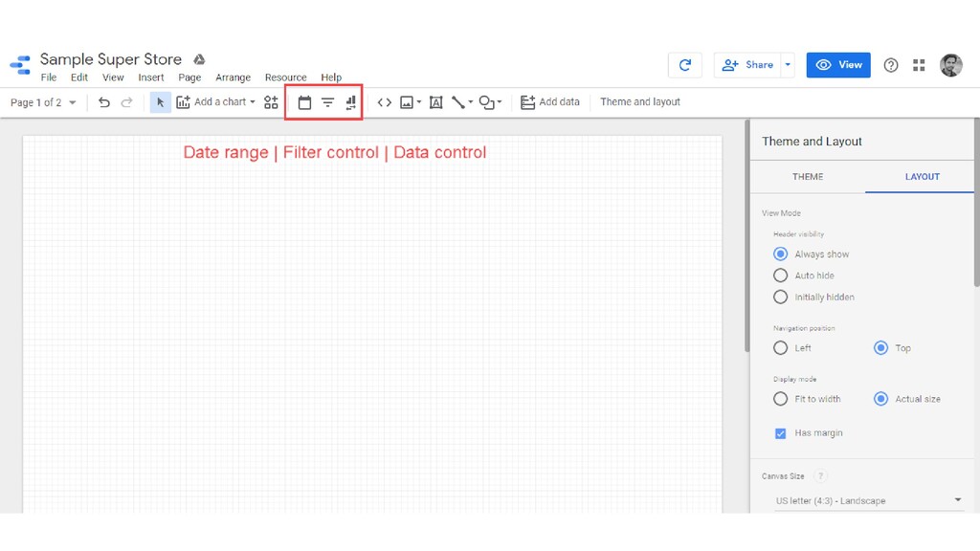Screen dimensions: 980x551
Task: Click the Theme and Layout panel scrollbar
Action: pos(977,203)
